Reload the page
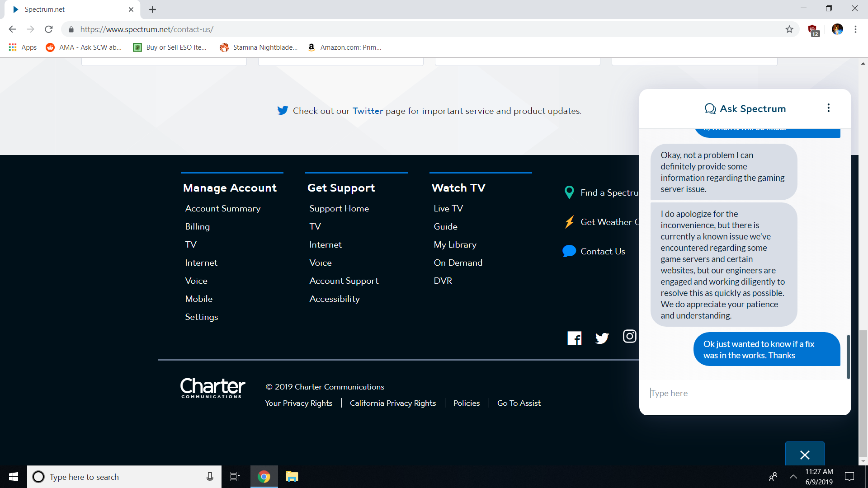 click(49, 29)
